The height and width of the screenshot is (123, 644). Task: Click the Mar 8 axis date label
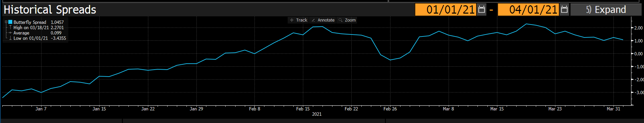[449, 109]
